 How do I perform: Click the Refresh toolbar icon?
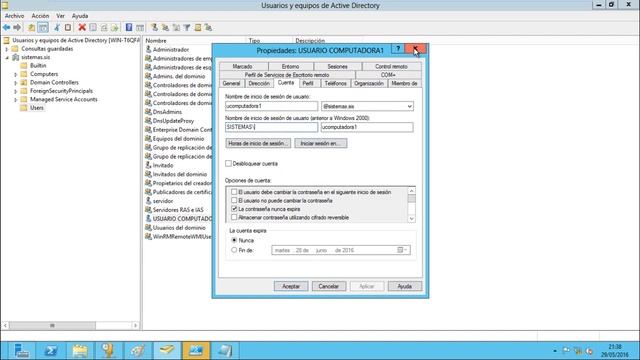104,27
